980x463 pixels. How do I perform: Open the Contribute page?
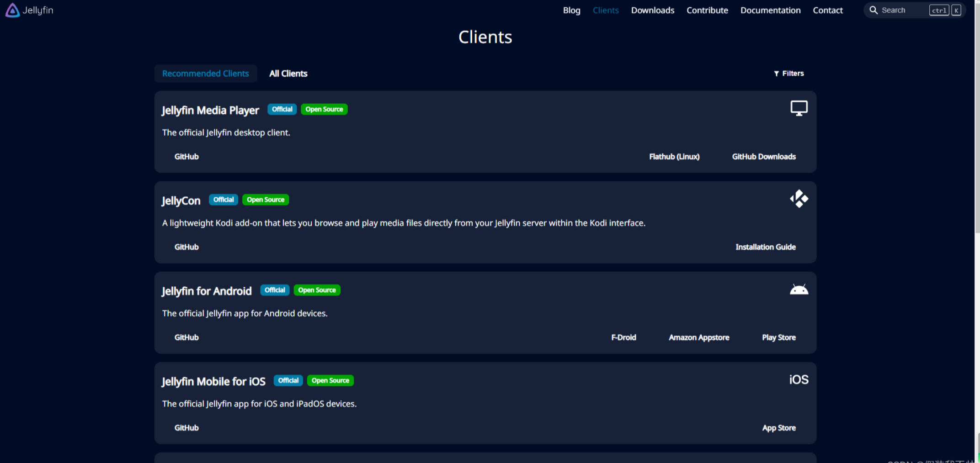point(707,10)
